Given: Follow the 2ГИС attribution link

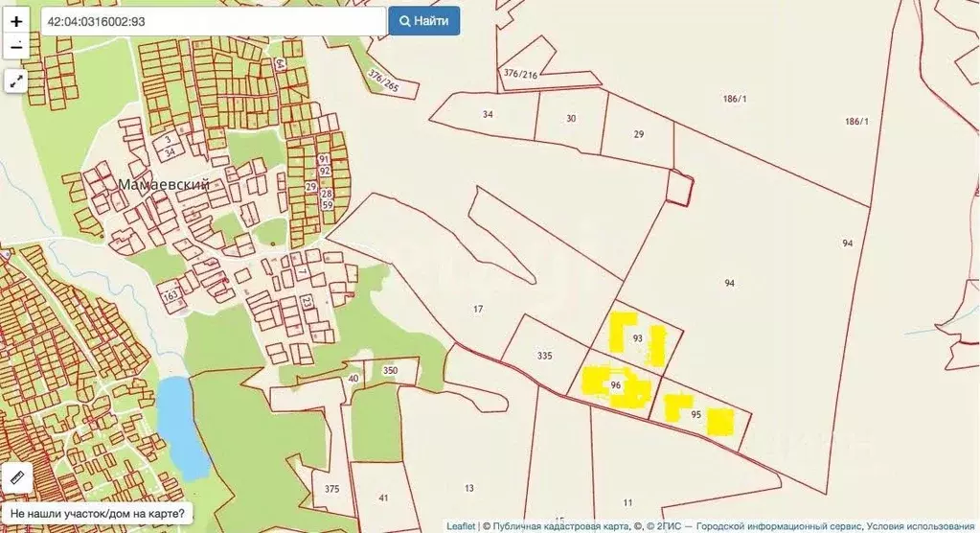Looking at the screenshot, I should point(669,525).
